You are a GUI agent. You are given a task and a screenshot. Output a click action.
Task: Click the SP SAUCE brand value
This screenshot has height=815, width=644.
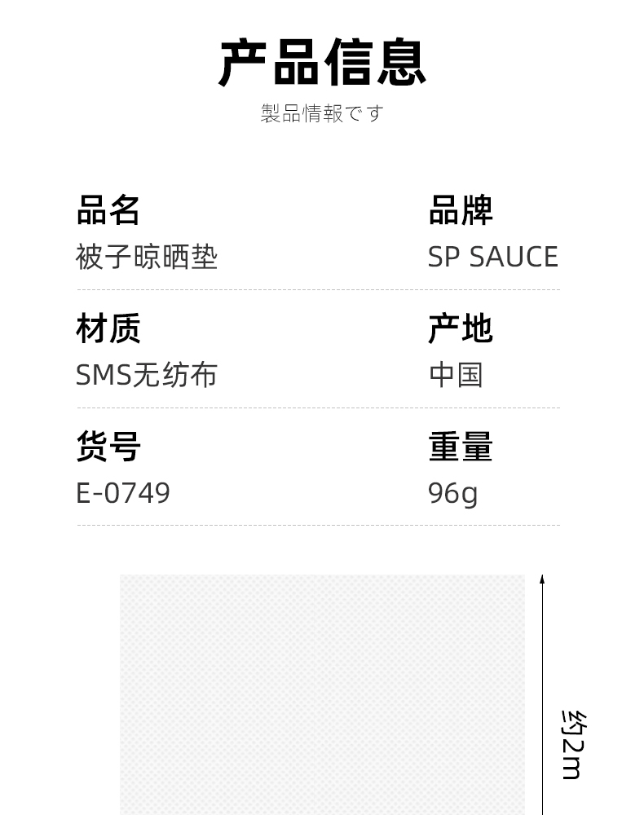[492, 258]
